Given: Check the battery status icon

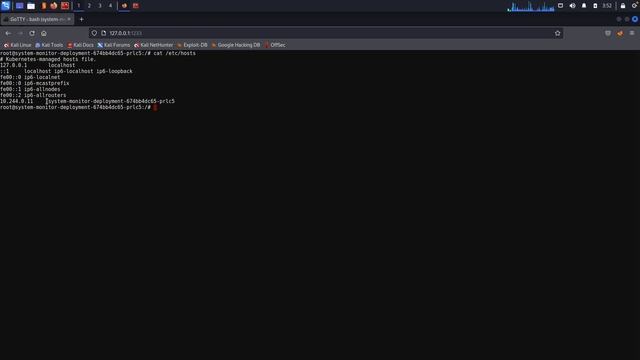Looking at the screenshot, I should [595, 6].
